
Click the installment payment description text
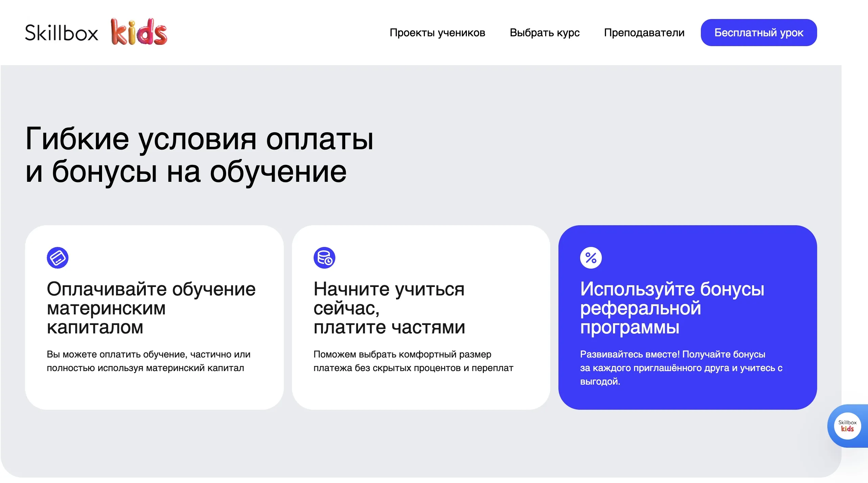[x=413, y=361]
